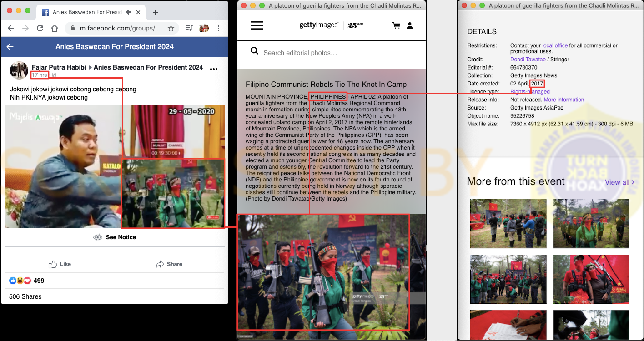This screenshot has height=341, width=644.
Task: Open Chrome's three-dot menu
Action: (219, 28)
